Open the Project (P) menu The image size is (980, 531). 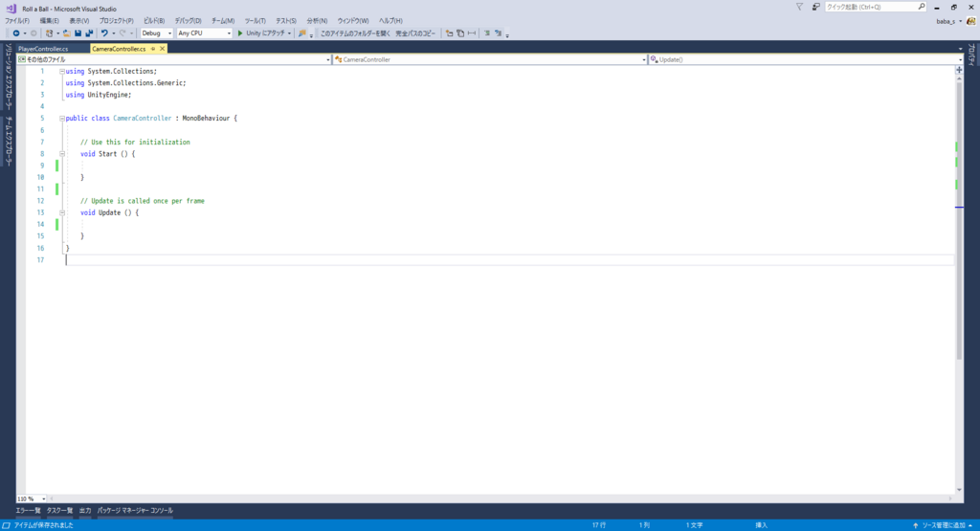[x=116, y=21]
